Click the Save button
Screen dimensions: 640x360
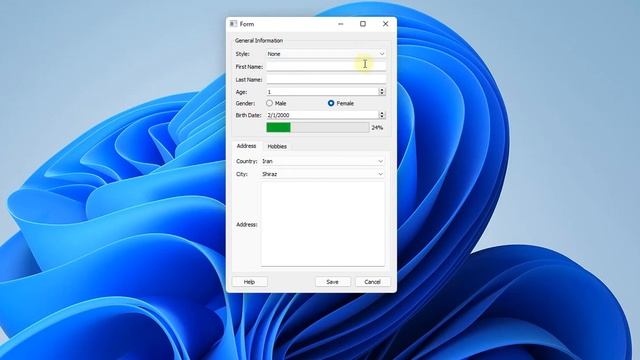point(333,282)
